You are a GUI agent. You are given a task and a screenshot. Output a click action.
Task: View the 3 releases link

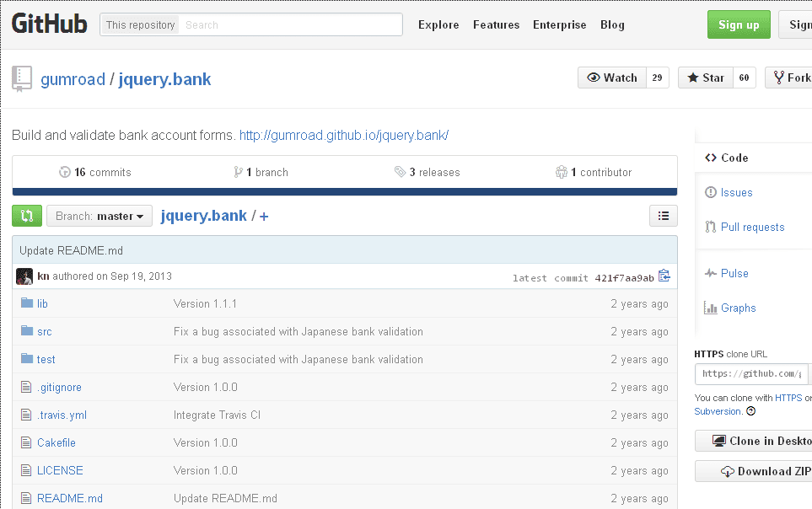428,172
